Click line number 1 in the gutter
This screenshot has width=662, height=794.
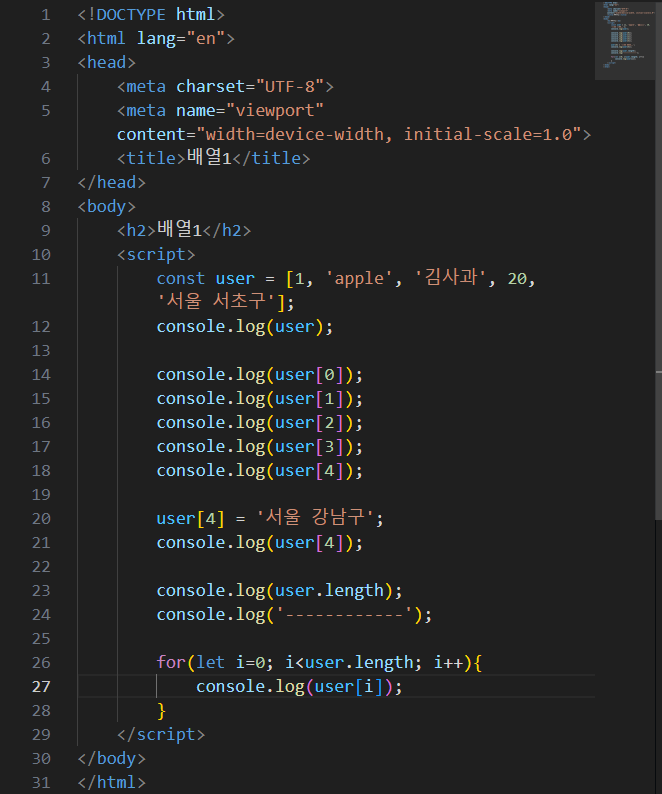[x=46, y=15]
